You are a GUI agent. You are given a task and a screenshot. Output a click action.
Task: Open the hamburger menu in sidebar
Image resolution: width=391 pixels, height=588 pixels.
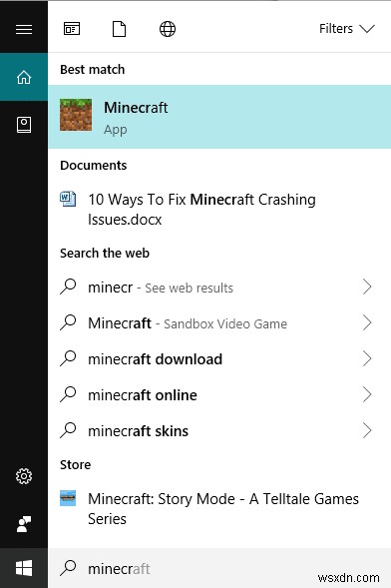(24, 29)
